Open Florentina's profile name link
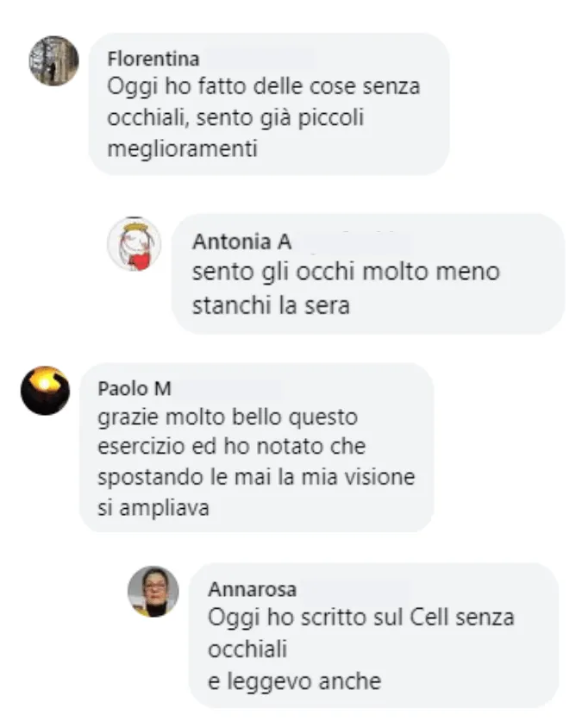Image resolution: width=582 pixels, height=728 pixels. pos(153,59)
